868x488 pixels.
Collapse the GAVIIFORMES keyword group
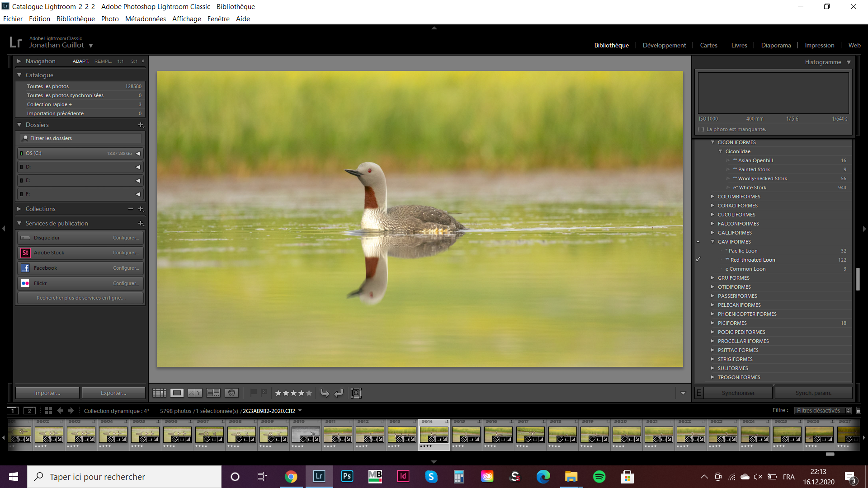click(712, 242)
